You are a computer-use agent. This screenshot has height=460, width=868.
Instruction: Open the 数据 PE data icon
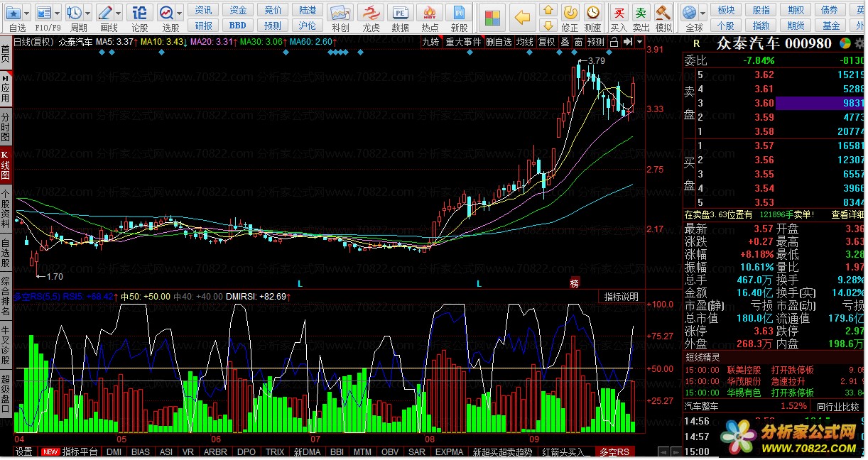click(401, 13)
